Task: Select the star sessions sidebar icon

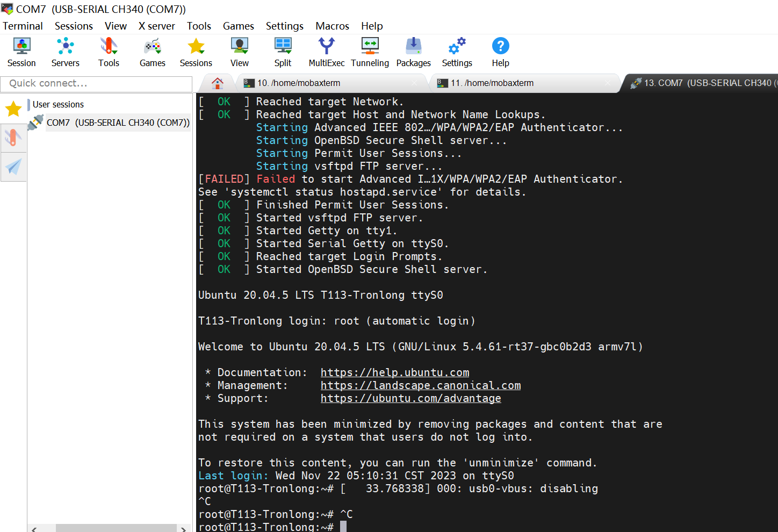Action: (x=13, y=109)
